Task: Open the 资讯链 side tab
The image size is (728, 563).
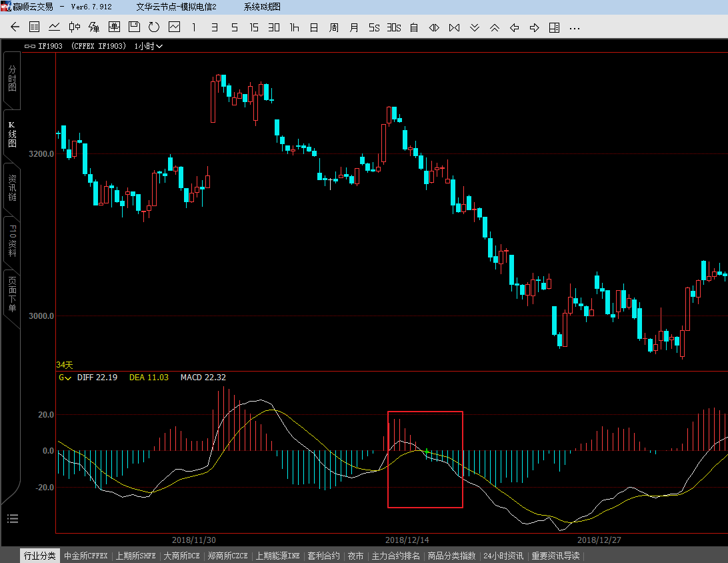Action: (x=12, y=188)
